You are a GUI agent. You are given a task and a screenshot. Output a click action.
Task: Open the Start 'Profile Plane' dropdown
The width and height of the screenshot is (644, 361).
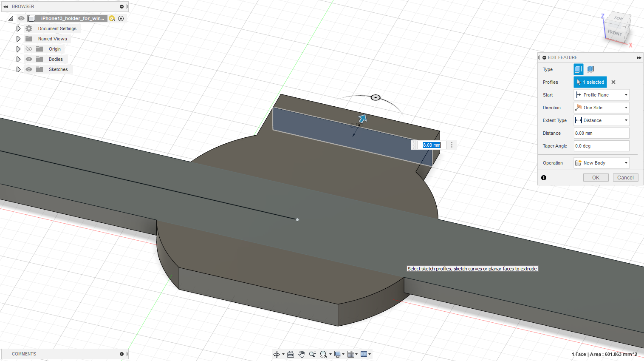(602, 95)
